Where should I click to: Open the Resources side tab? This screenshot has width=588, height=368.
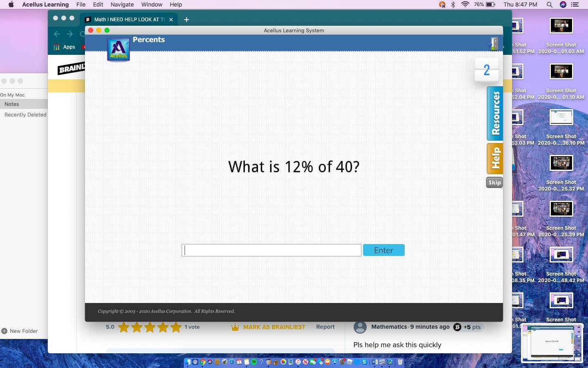(495, 113)
